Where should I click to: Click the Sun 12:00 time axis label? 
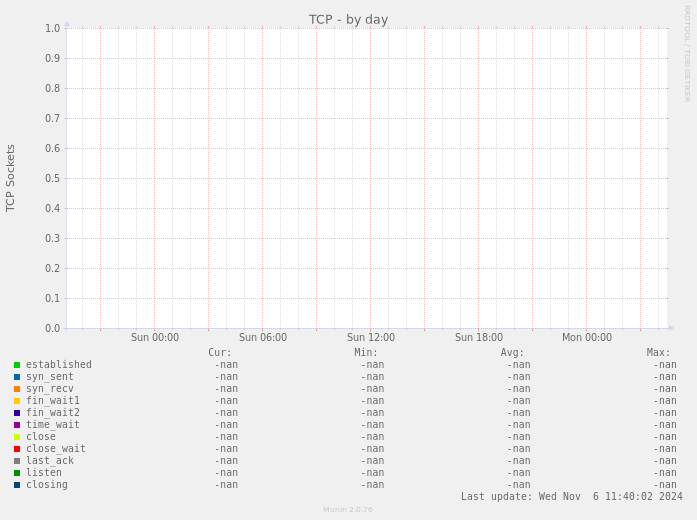tap(370, 338)
